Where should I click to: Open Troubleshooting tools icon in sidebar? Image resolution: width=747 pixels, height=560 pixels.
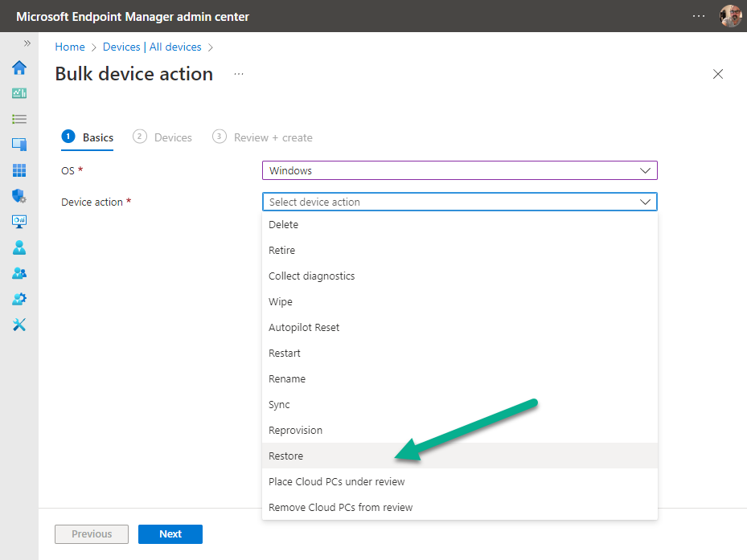pyautogui.click(x=19, y=325)
